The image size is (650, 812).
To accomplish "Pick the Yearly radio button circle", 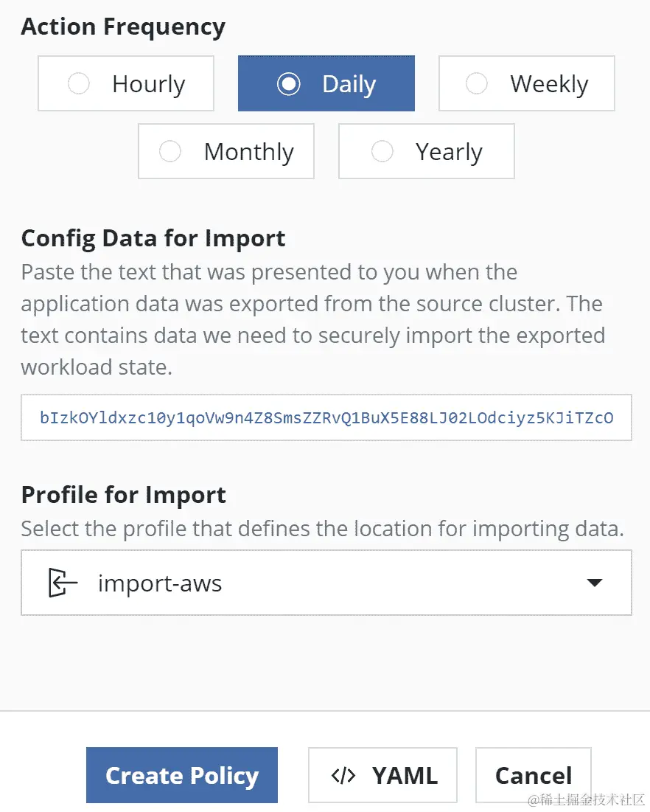I will pos(382,152).
